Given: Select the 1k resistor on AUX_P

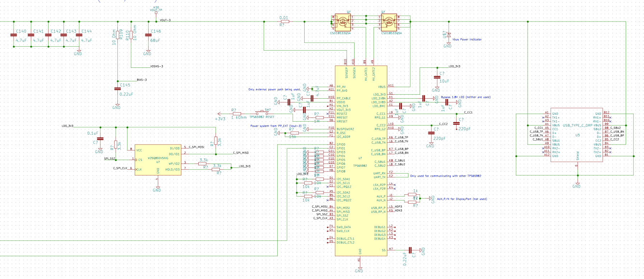Looking at the screenshot, I should click(x=412, y=195).
